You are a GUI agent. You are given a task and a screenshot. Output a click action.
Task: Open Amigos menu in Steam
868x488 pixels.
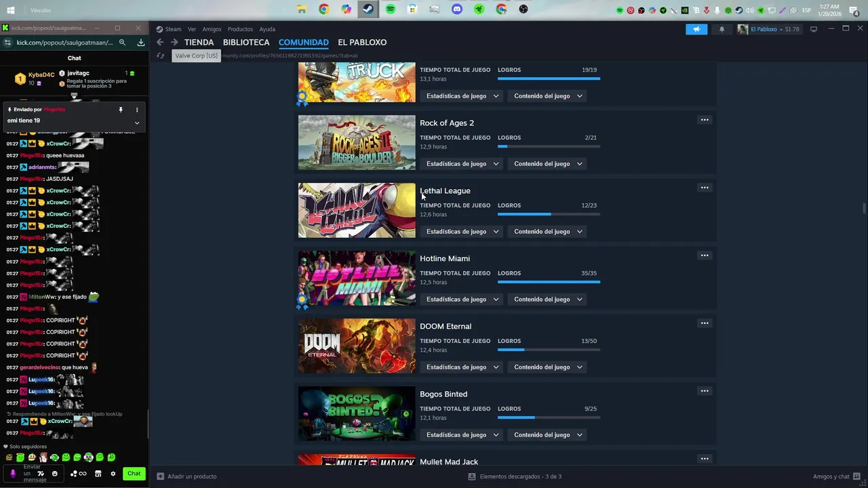(212, 29)
